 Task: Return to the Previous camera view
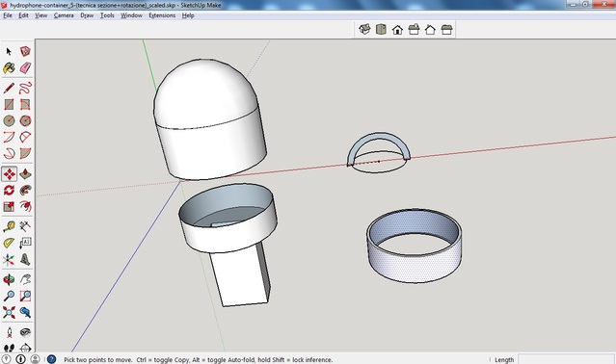[25, 312]
